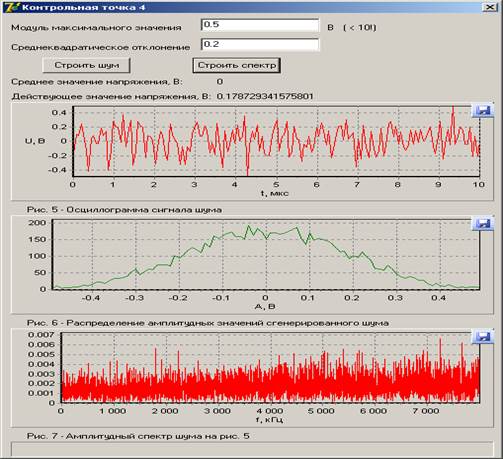
Task: Save the amplitude distribution chart via disk icon
Action: (x=483, y=223)
